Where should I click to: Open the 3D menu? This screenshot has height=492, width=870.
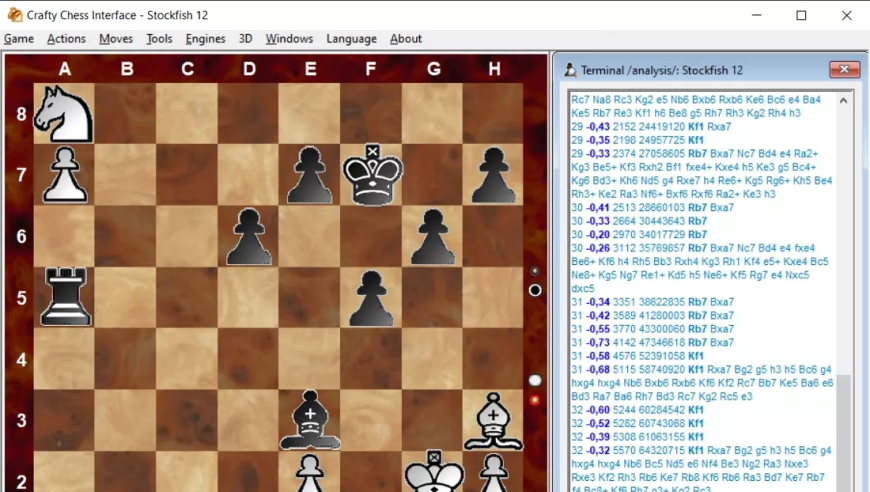(x=245, y=39)
